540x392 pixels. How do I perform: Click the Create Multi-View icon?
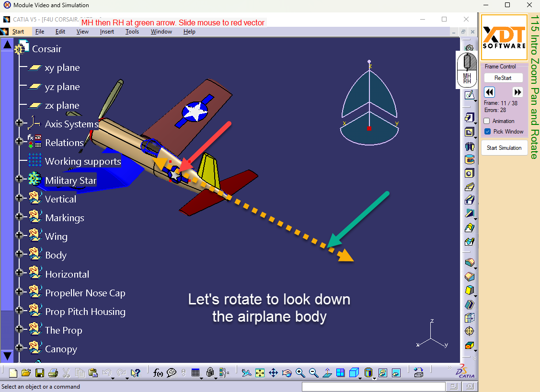tap(340, 373)
